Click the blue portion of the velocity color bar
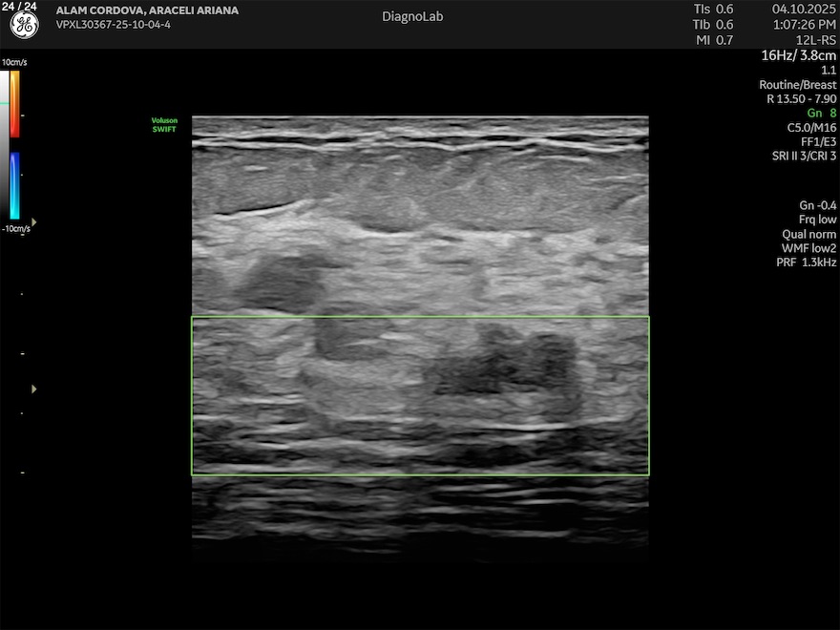The width and height of the screenshot is (840, 630). tap(14, 184)
